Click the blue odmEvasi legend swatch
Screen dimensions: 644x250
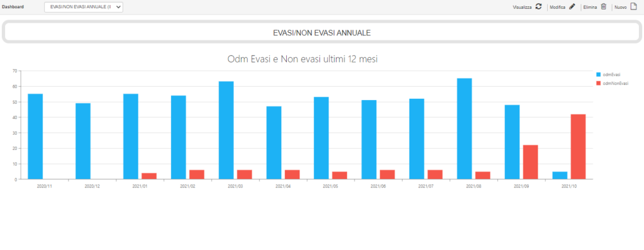coord(599,74)
